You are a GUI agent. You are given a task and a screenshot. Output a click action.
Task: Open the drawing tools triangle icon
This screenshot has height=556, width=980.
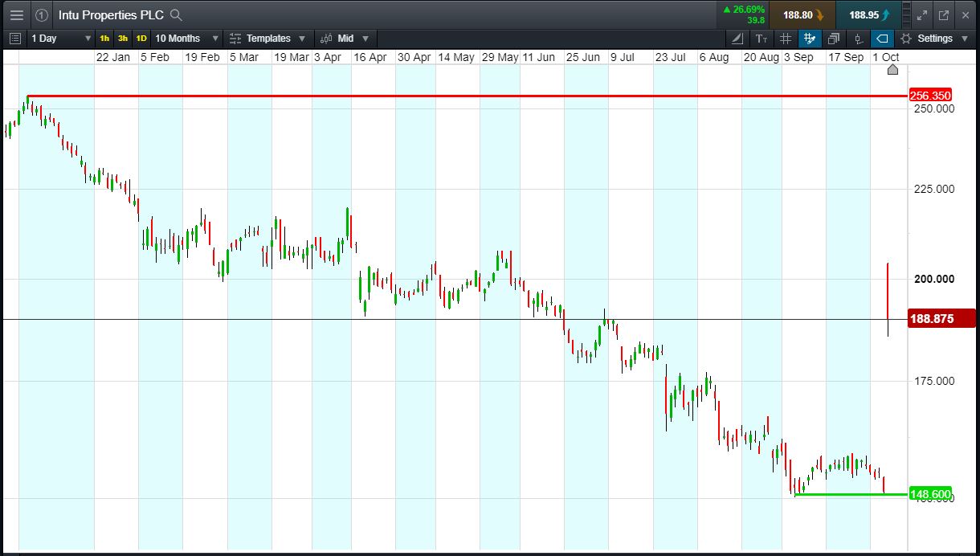pos(737,38)
